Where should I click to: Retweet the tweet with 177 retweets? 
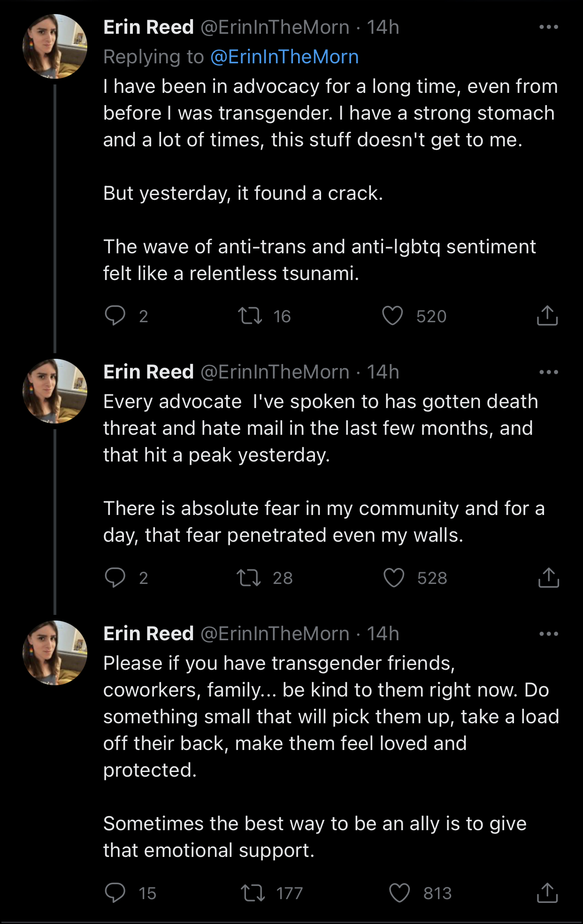253,893
